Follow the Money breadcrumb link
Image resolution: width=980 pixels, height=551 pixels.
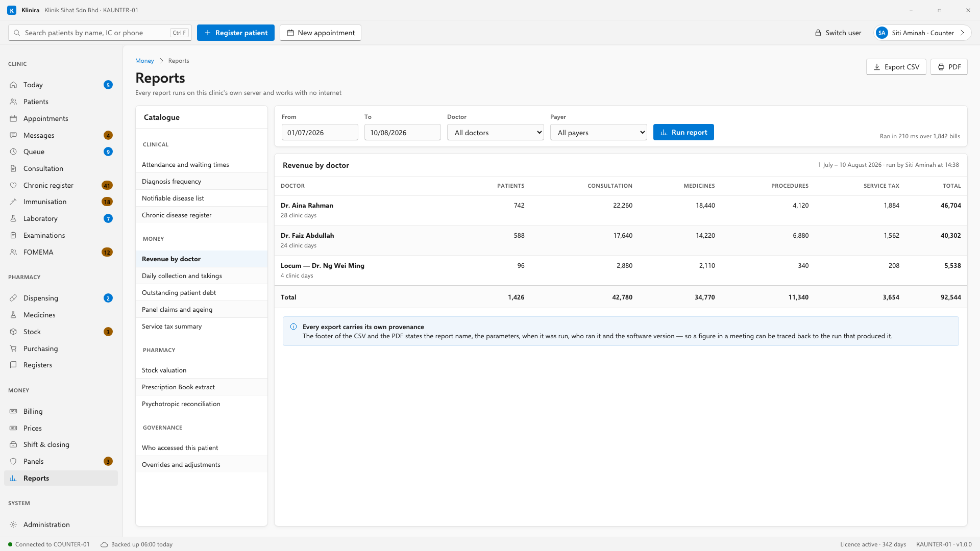tap(144, 61)
